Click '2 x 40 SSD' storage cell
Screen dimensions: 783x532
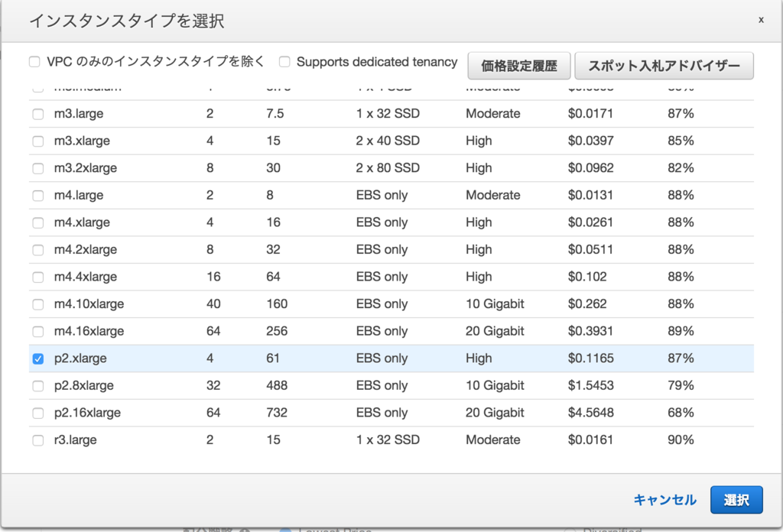388,141
